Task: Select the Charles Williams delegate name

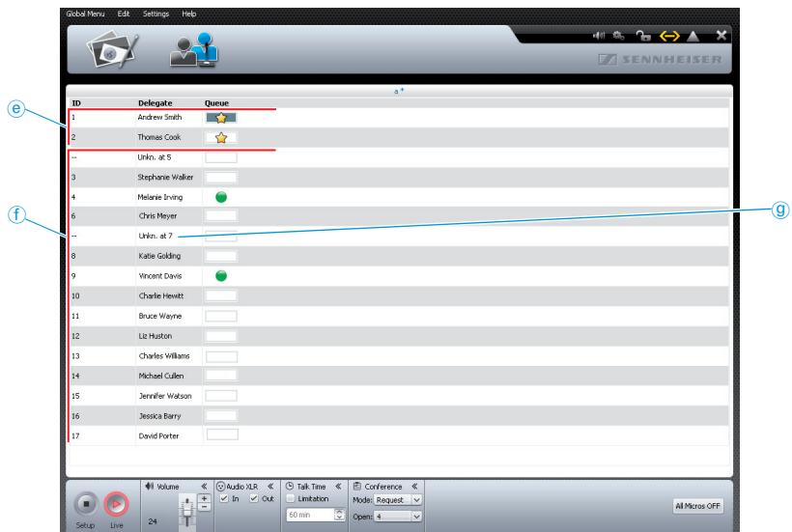Action: (164, 356)
